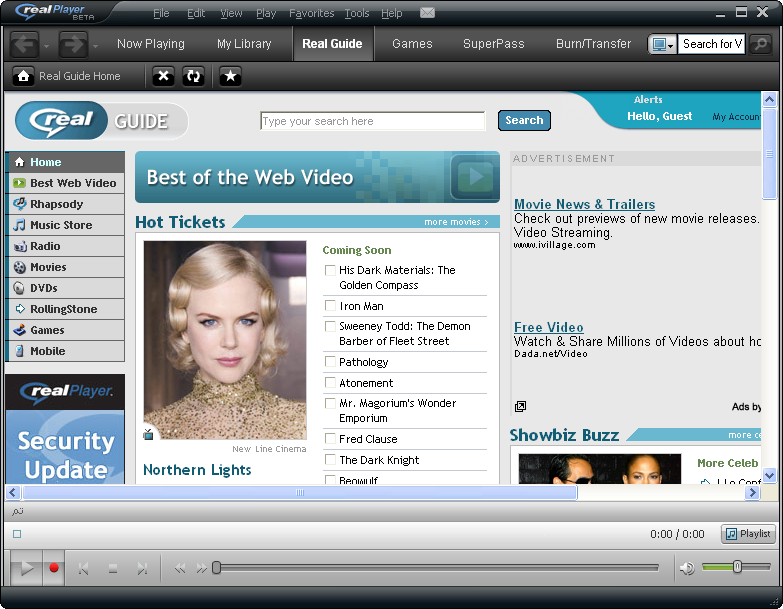Screen dimensions: 783x609
Task: Open Games in the guide sidebar
Action: point(65,330)
